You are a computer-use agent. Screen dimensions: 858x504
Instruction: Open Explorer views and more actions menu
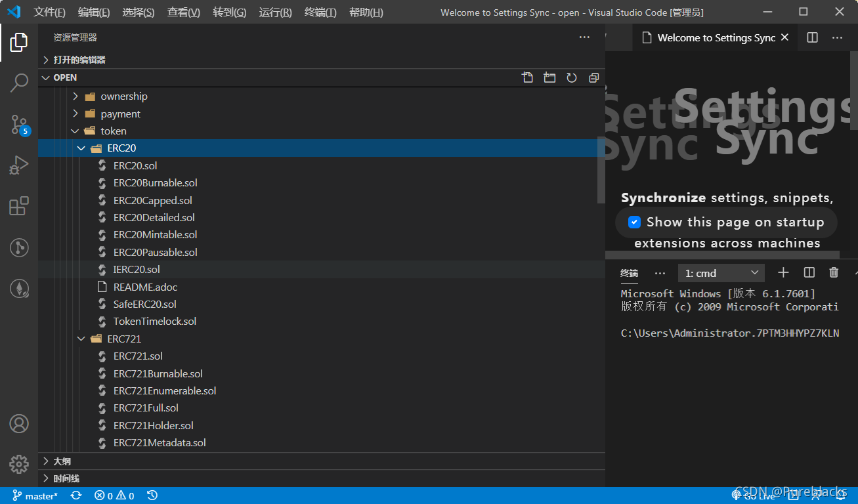pos(584,37)
